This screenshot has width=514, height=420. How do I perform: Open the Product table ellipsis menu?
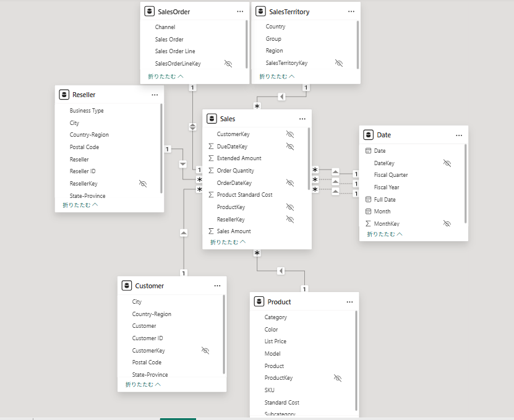(x=349, y=302)
